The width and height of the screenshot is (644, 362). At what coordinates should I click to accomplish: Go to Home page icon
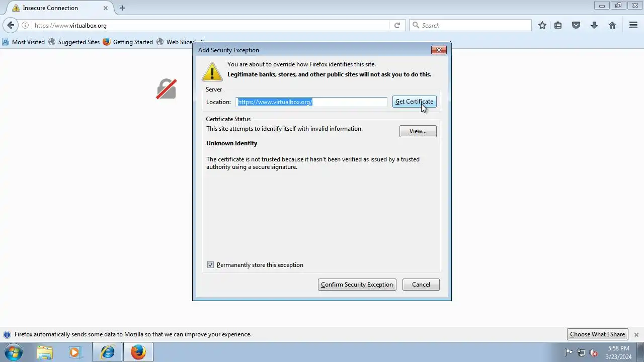612,25
